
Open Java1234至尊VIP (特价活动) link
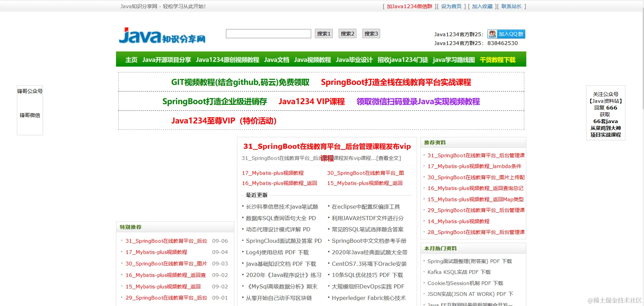pos(224,121)
